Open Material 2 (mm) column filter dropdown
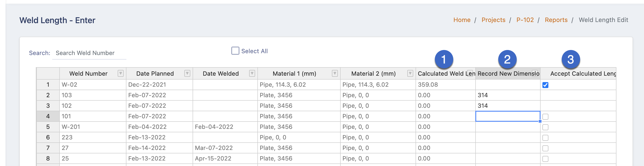The width and height of the screenshot is (644, 166). [410, 73]
